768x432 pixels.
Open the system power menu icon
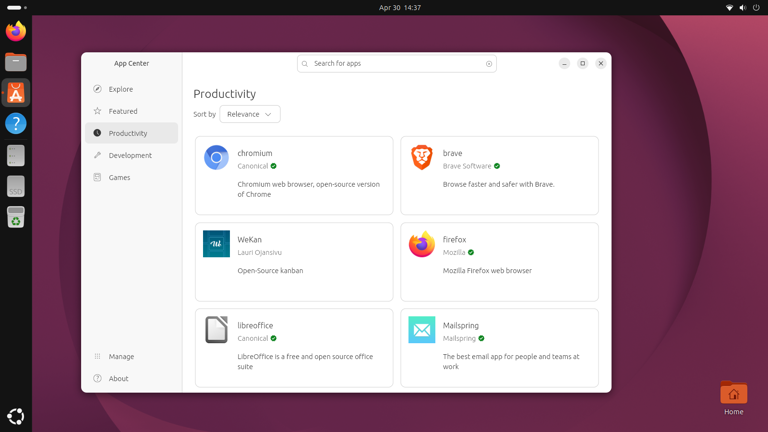point(756,7)
